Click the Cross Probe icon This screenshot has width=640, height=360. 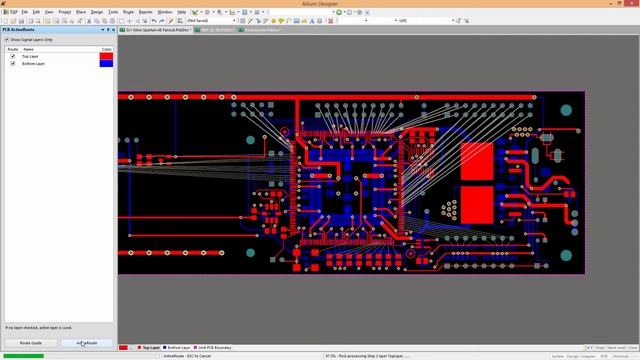pos(171,21)
